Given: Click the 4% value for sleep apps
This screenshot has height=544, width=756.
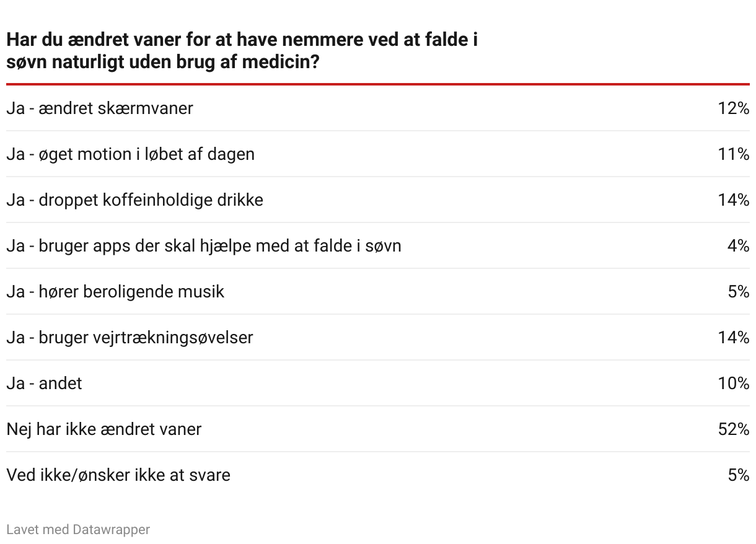Looking at the screenshot, I should click(739, 245).
